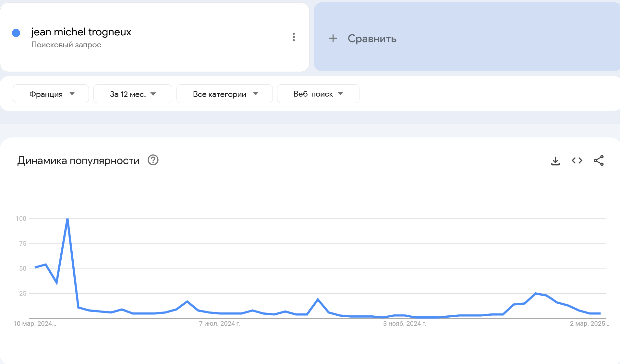
Task: Open the Веб-поиск search type dropdown
Action: [x=318, y=94]
